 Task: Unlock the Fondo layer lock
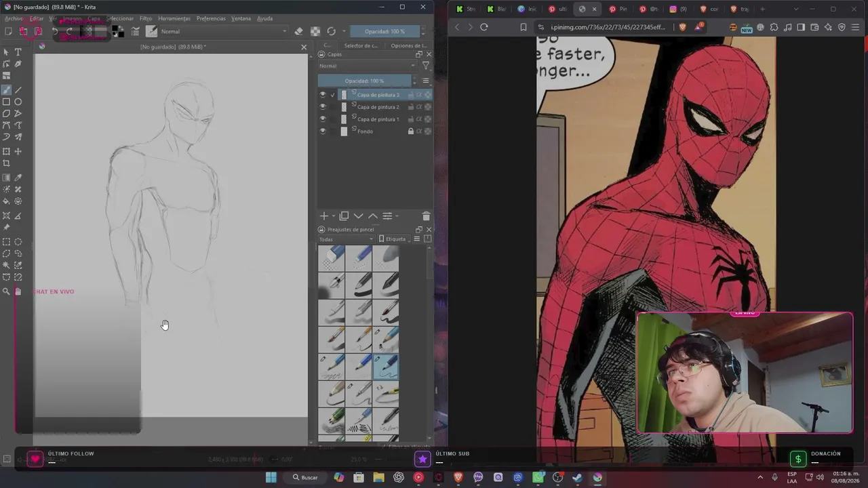point(410,131)
